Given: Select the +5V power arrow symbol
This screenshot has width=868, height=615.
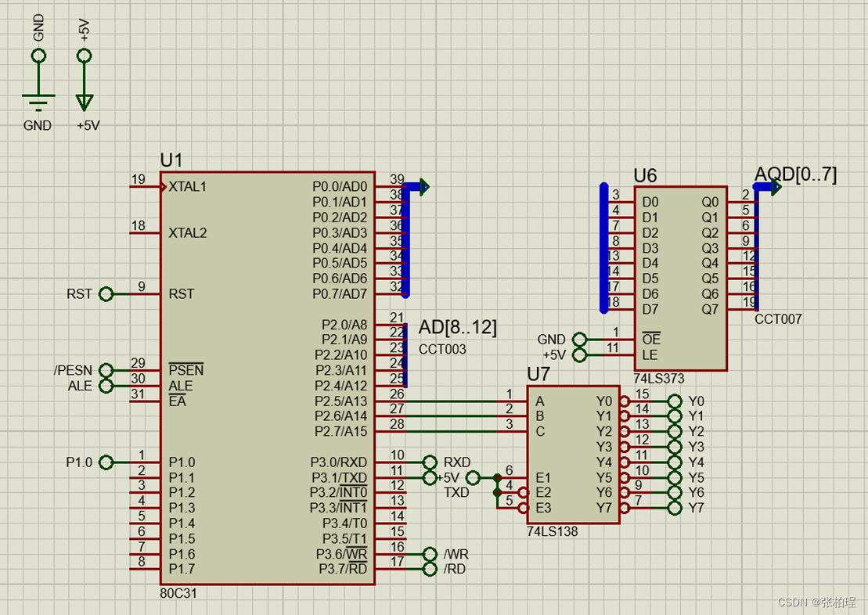Looking at the screenshot, I should (85, 102).
